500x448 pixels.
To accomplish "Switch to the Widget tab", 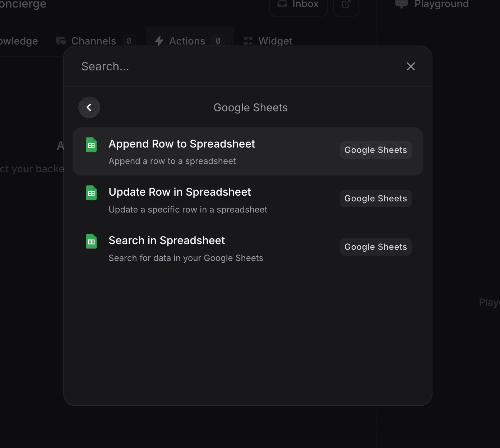I will [x=275, y=41].
